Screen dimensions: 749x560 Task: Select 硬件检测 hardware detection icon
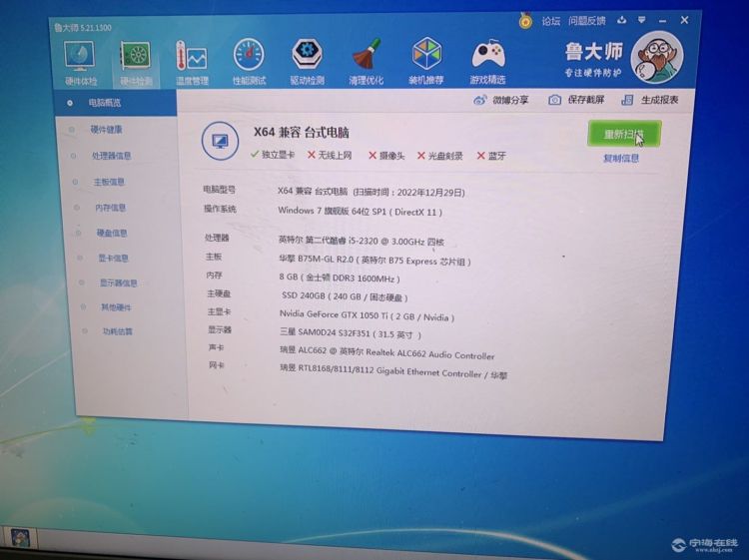tap(136, 64)
